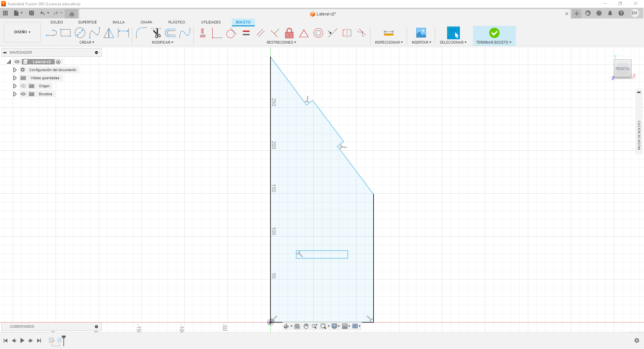Click the Measure ruler icon

389,33
